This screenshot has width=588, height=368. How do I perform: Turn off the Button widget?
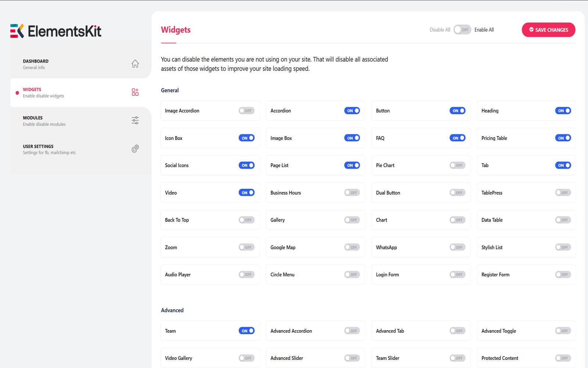click(x=458, y=111)
